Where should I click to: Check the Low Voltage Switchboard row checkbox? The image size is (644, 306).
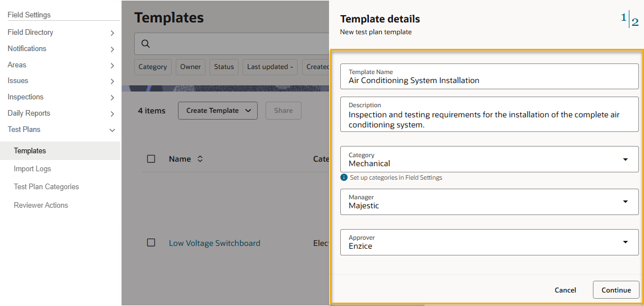point(151,243)
